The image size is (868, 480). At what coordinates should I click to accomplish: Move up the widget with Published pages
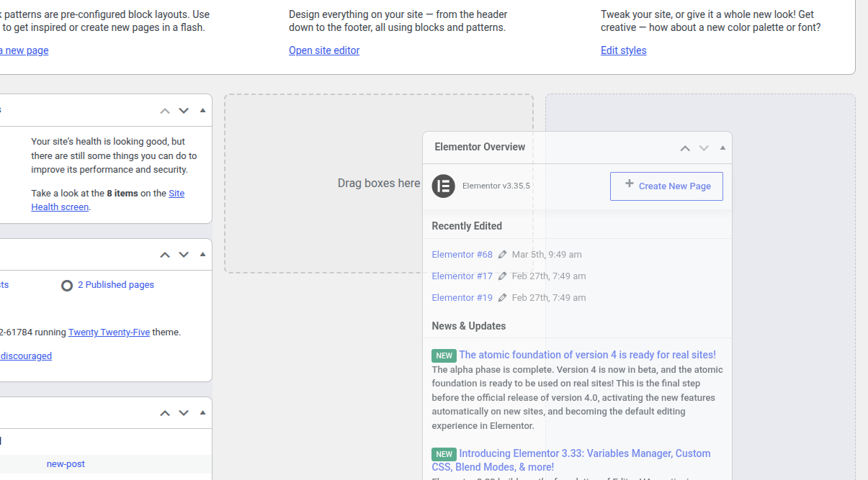tap(165, 255)
